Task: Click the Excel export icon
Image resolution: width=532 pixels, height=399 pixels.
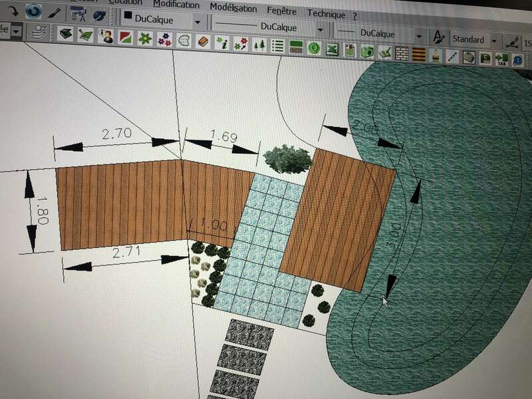Action: pos(332,50)
